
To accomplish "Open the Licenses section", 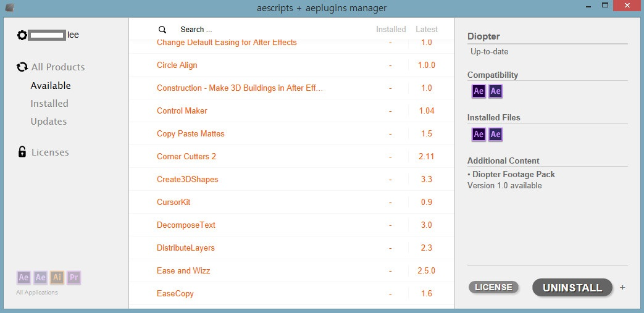I will pos(50,152).
